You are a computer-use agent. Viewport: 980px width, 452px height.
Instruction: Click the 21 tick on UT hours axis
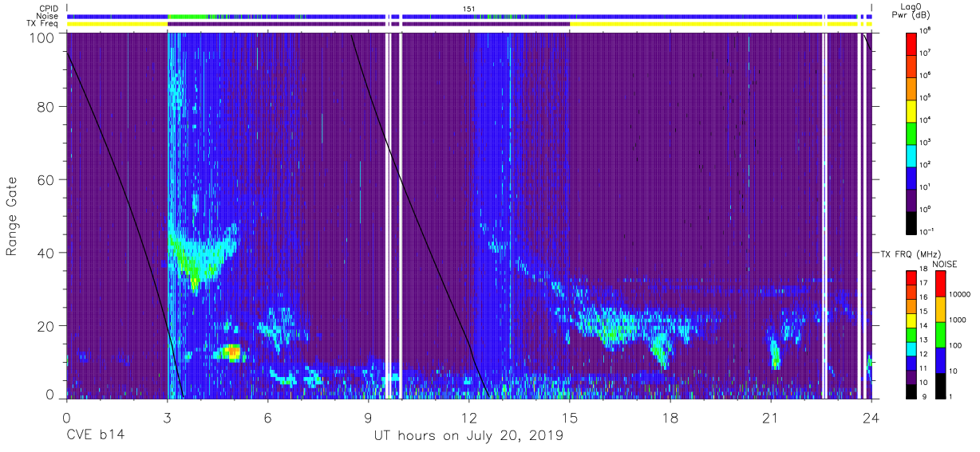pyautogui.click(x=770, y=417)
